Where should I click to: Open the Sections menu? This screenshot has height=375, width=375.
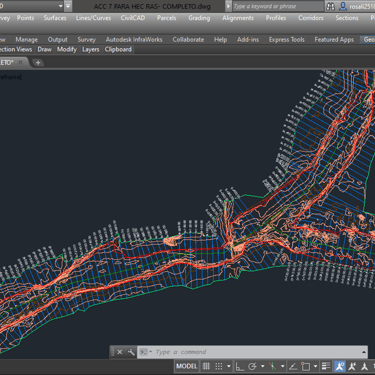click(x=347, y=18)
